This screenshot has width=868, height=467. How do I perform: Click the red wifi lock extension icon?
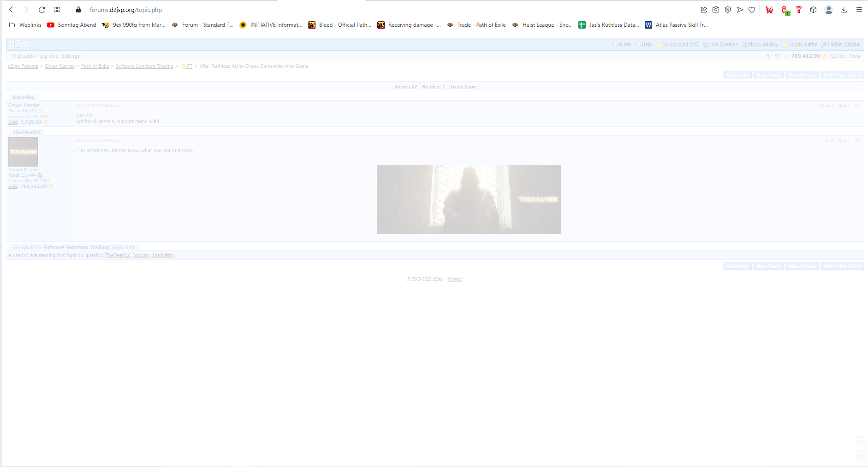[x=799, y=10]
